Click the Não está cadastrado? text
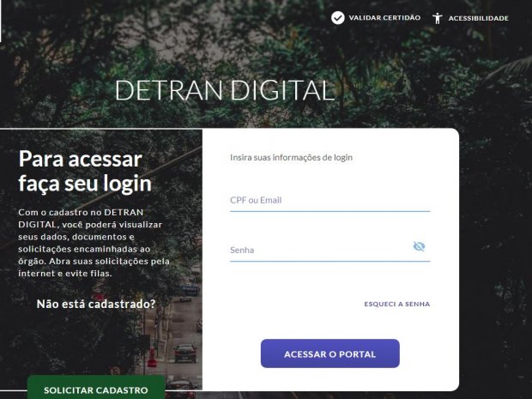 96,304
